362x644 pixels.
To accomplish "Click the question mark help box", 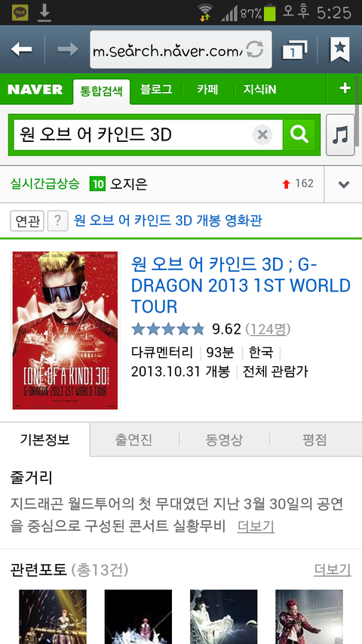I will click(x=58, y=221).
